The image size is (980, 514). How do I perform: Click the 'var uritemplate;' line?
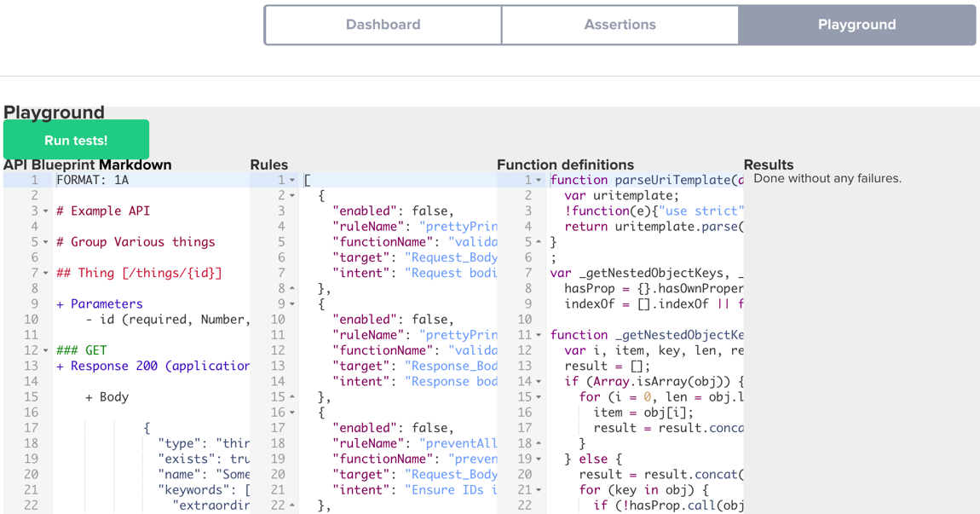(x=622, y=196)
